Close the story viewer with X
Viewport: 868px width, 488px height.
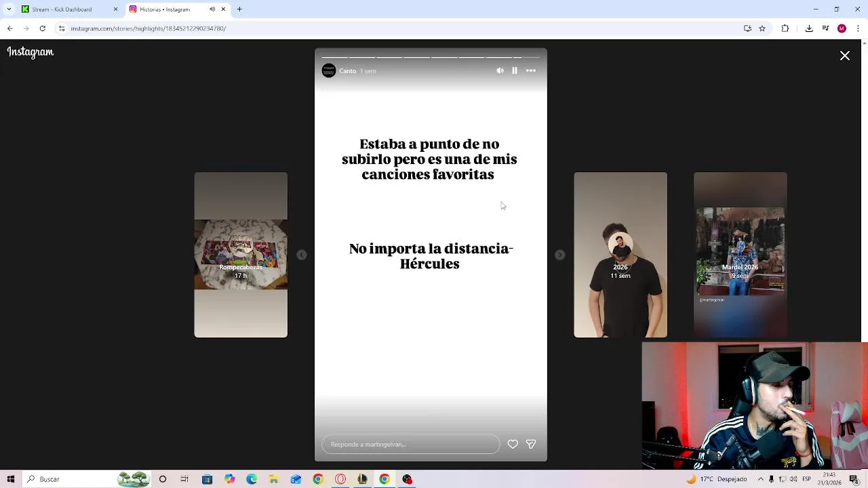(x=845, y=56)
